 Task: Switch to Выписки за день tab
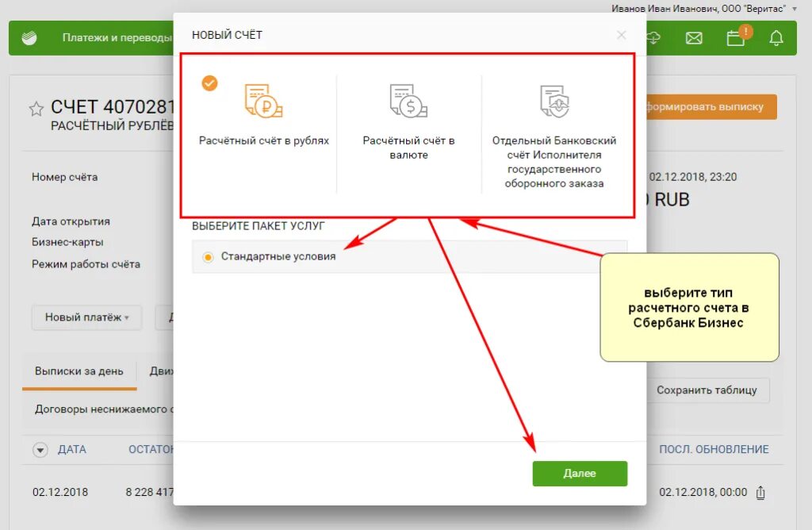[79, 371]
